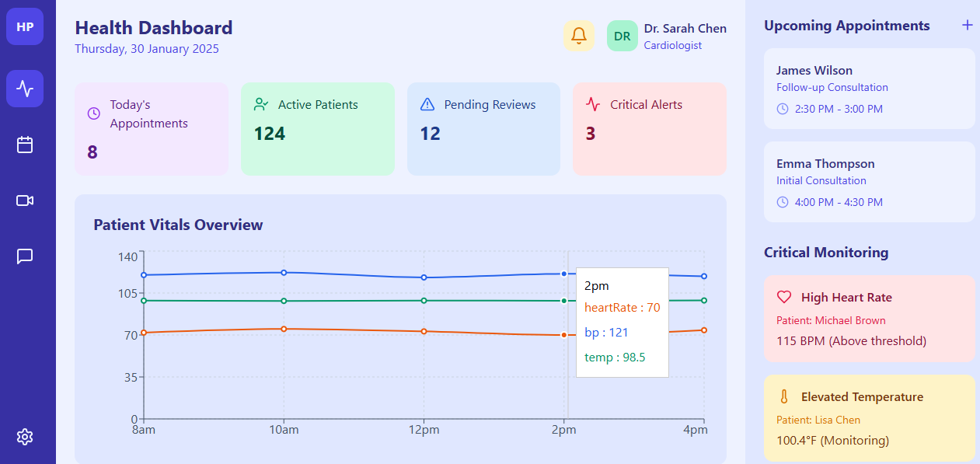Add appointment with the plus icon
This screenshot has width=980, height=464.
click(968, 25)
